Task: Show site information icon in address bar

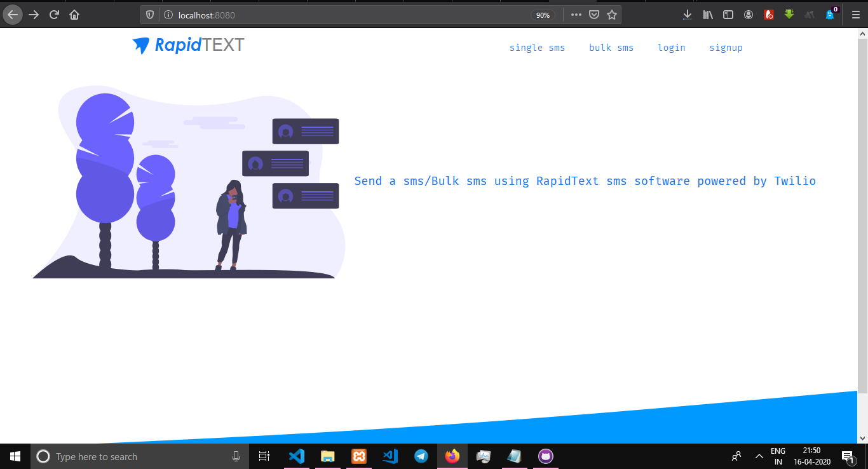Action: 168,15
